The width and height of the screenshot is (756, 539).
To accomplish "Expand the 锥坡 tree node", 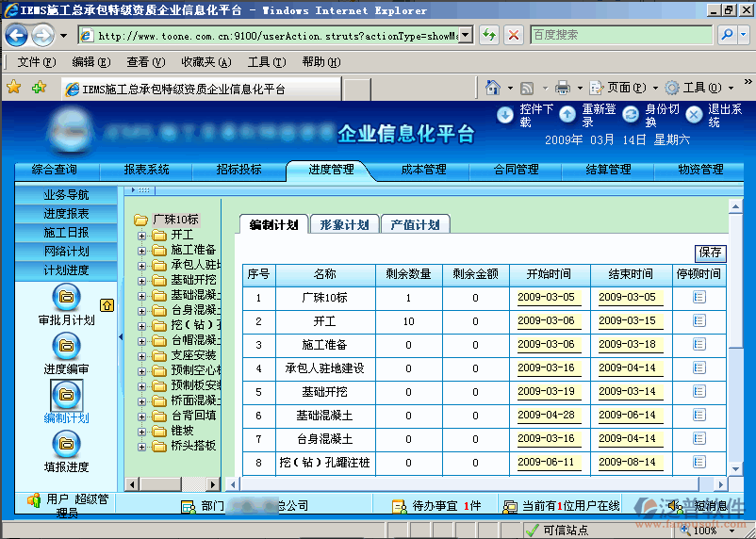I will (142, 431).
